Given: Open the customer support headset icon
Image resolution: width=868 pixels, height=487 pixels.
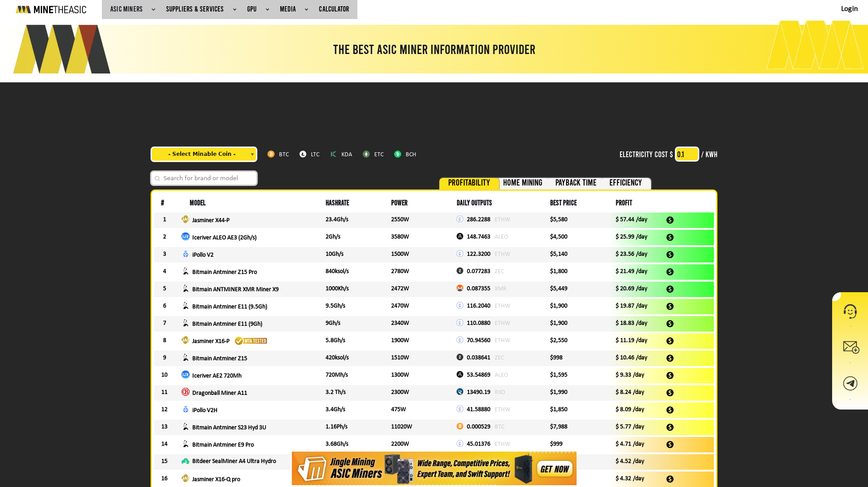Looking at the screenshot, I should click(x=850, y=311).
